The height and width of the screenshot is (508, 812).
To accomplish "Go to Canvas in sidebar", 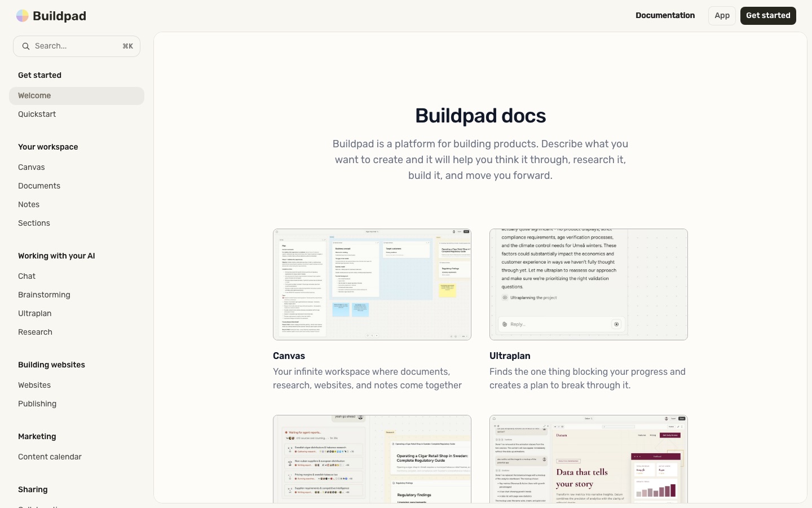I will (31, 168).
